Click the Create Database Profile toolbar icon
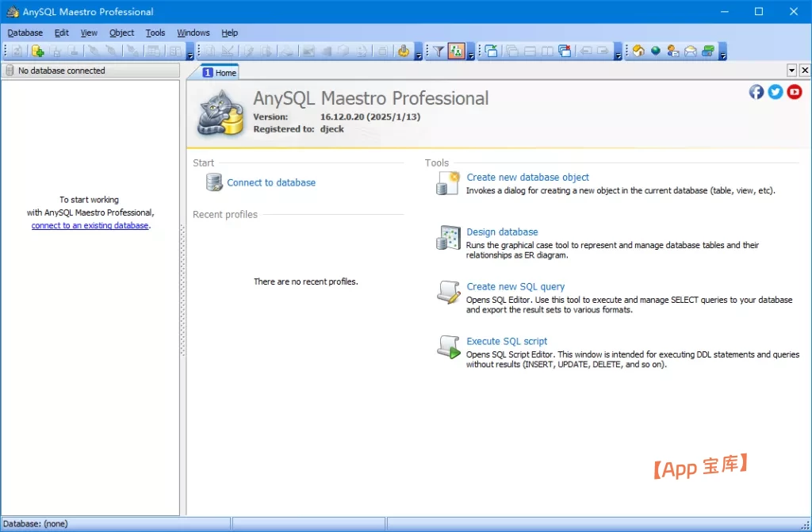 37,52
